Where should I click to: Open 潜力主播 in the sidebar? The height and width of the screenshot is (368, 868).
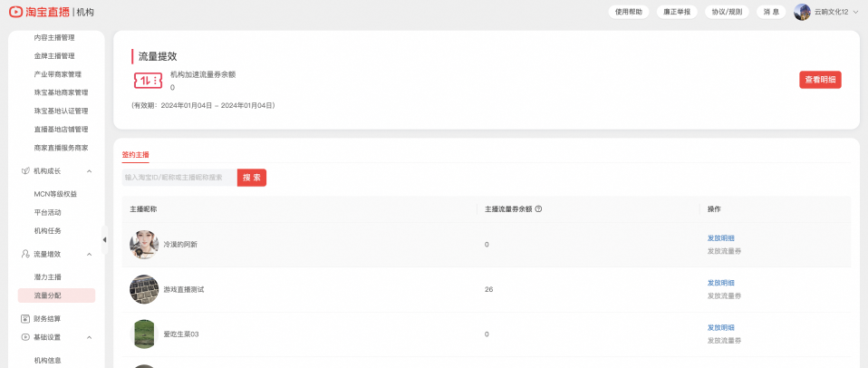(48, 277)
